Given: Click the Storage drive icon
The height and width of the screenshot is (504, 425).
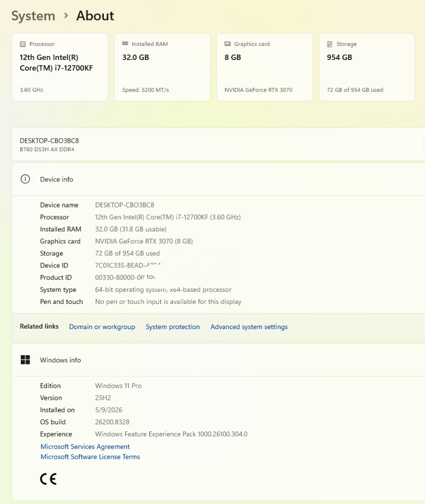Looking at the screenshot, I should [330, 44].
